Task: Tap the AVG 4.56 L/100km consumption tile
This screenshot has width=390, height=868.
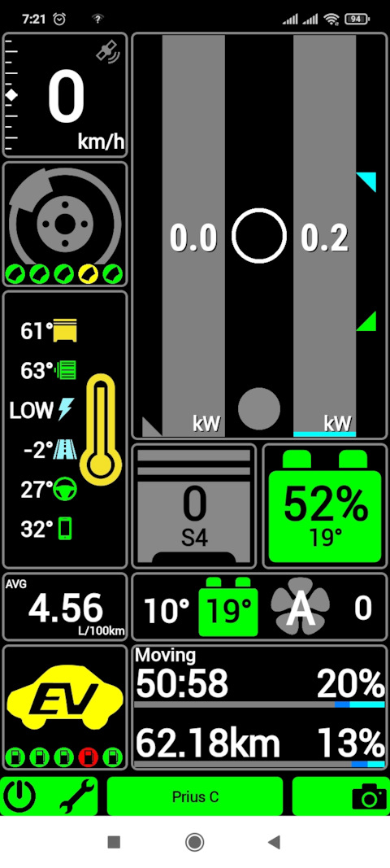Action: pos(65,607)
